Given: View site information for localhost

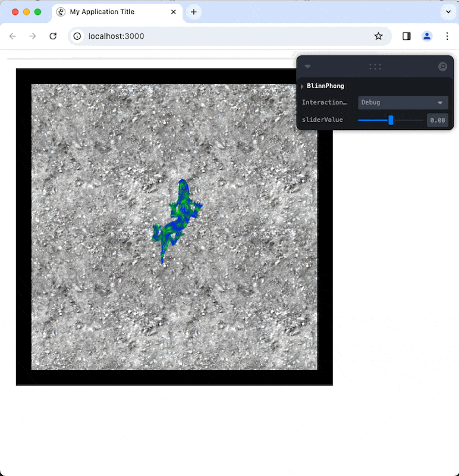Looking at the screenshot, I should tap(77, 36).
